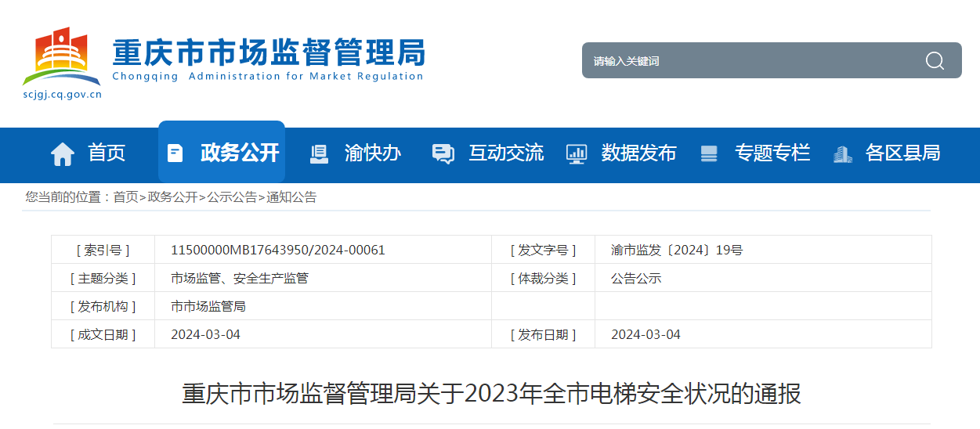This screenshot has height=429, width=980.
Task: Click the 发布日期 value 2024-03-04
Action: coord(645,335)
